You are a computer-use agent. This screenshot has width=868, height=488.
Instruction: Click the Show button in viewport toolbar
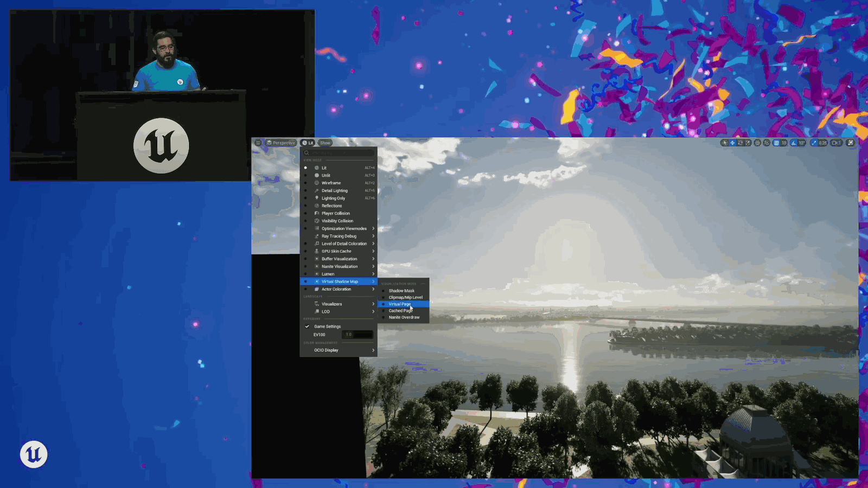click(325, 143)
